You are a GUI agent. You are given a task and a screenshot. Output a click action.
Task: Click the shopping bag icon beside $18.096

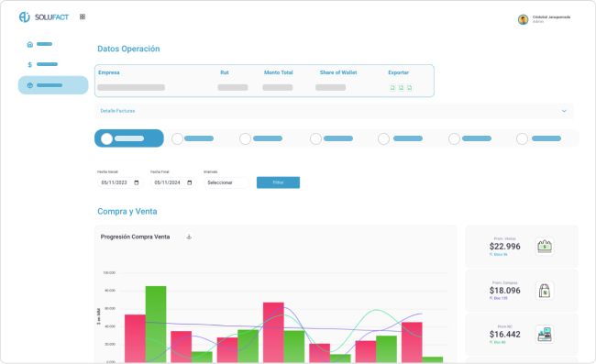[545, 291]
